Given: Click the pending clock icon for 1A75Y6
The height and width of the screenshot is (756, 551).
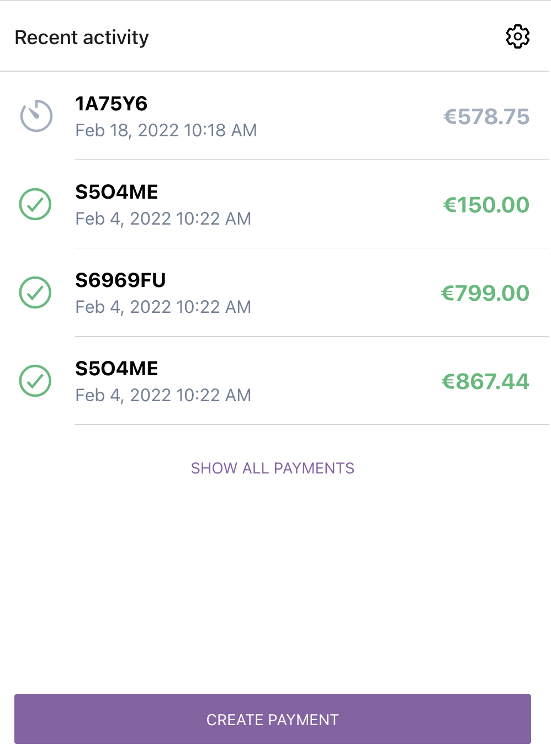Looking at the screenshot, I should pos(36,116).
